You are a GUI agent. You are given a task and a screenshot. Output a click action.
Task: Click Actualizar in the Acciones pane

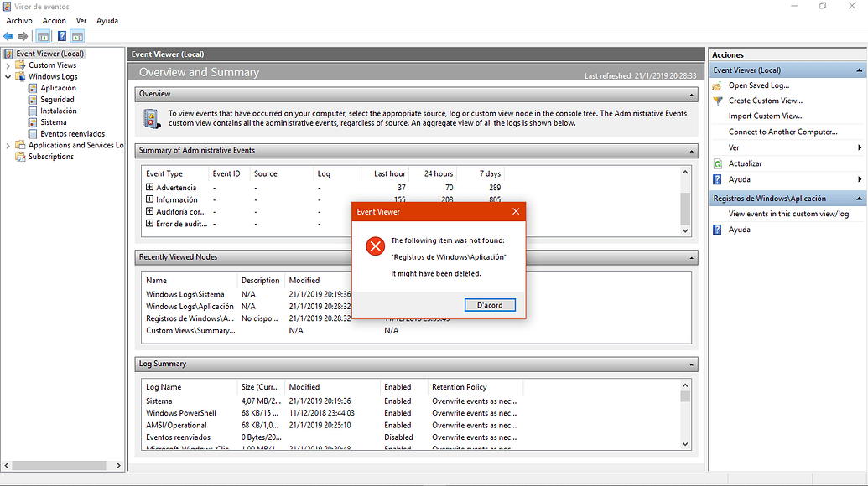coord(745,163)
